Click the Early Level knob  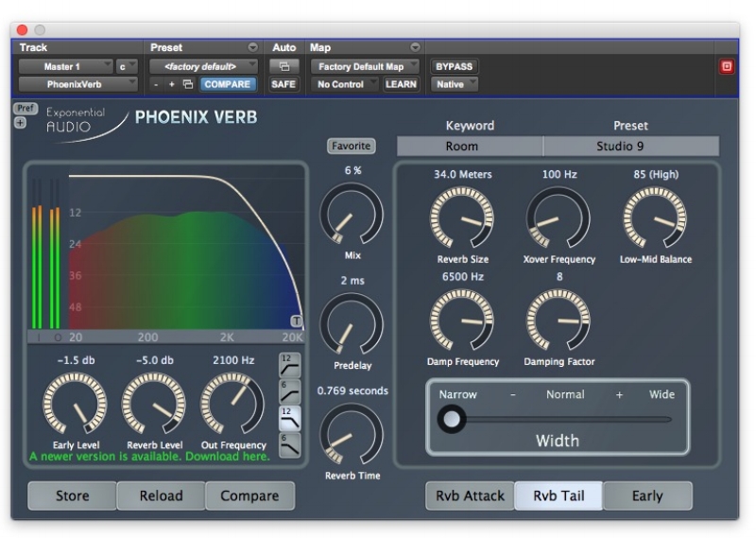pyautogui.click(x=75, y=404)
